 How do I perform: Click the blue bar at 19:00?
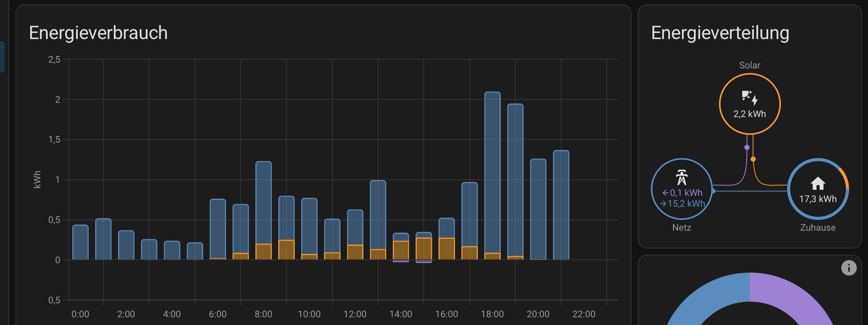[x=515, y=180]
